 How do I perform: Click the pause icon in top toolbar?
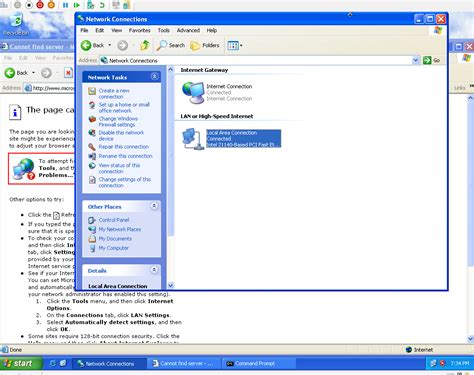click(65, 5)
